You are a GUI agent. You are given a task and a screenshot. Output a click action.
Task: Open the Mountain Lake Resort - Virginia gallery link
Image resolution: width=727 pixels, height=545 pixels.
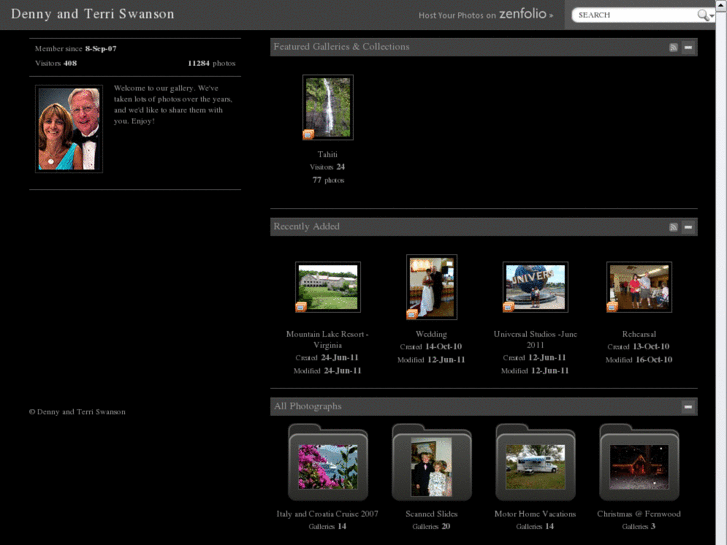tap(327, 339)
